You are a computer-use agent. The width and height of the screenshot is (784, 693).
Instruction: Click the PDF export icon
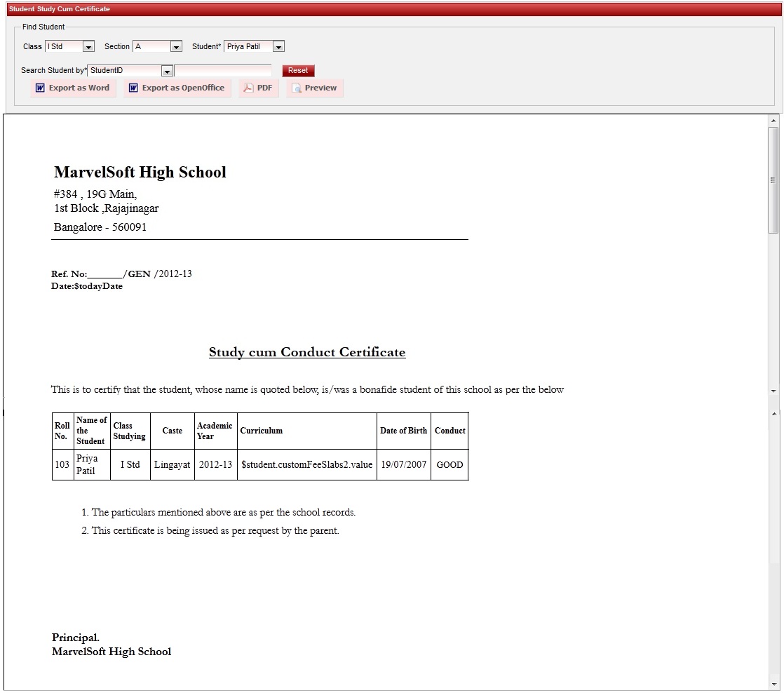click(248, 88)
